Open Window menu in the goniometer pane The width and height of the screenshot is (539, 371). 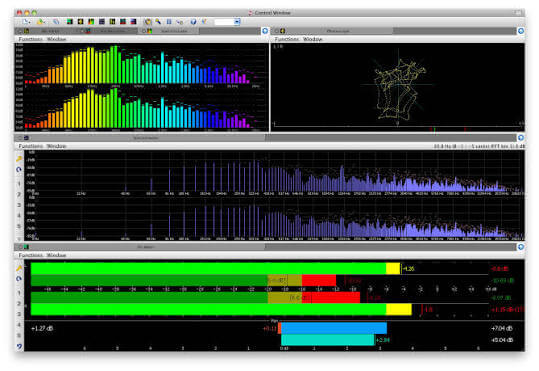(313, 39)
